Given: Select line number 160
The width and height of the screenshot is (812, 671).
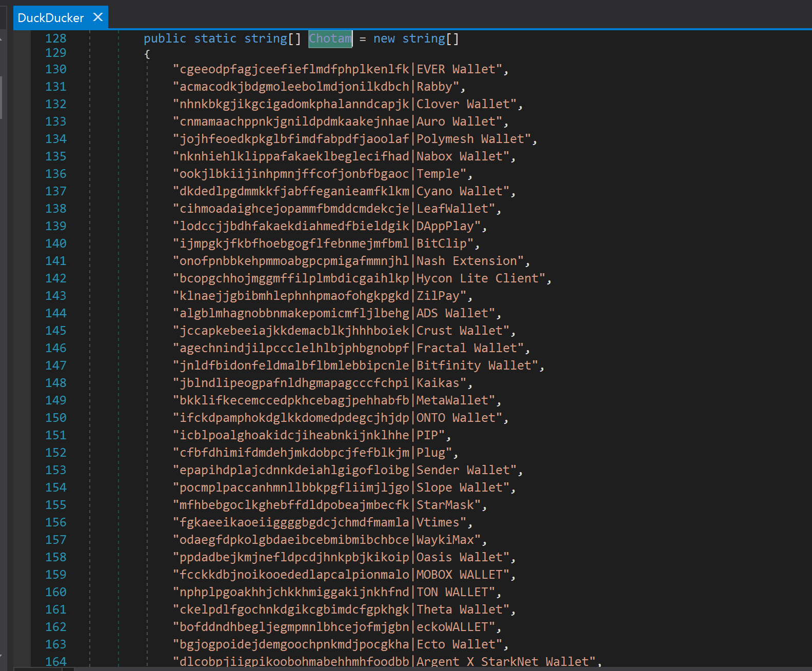Looking at the screenshot, I should [x=56, y=592].
